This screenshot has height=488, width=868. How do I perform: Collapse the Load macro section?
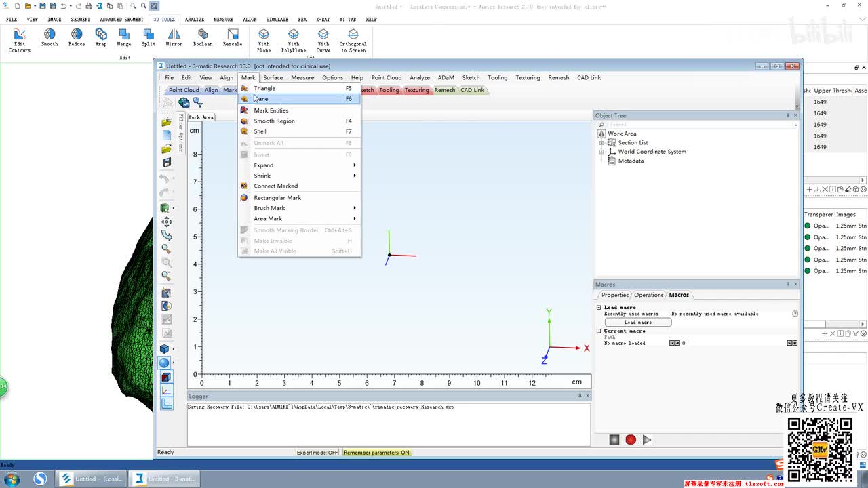[599, 308]
